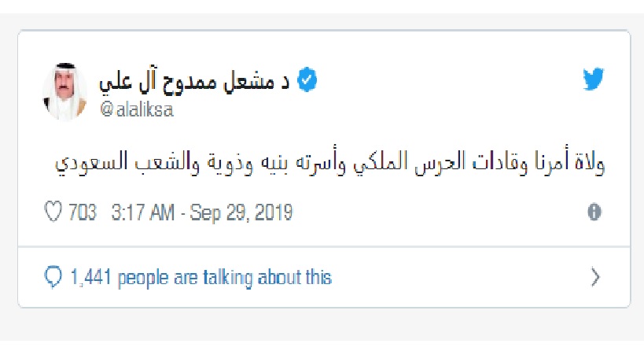Screen dimensions: 644x362
Task: Open the author's profile picture
Action: tap(65, 91)
